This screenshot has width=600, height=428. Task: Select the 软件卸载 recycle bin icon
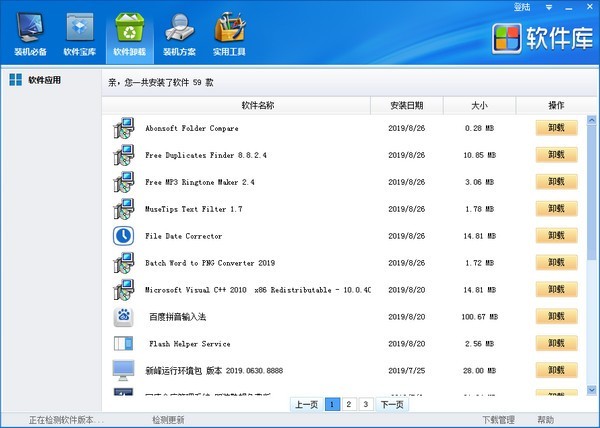coord(130,28)
